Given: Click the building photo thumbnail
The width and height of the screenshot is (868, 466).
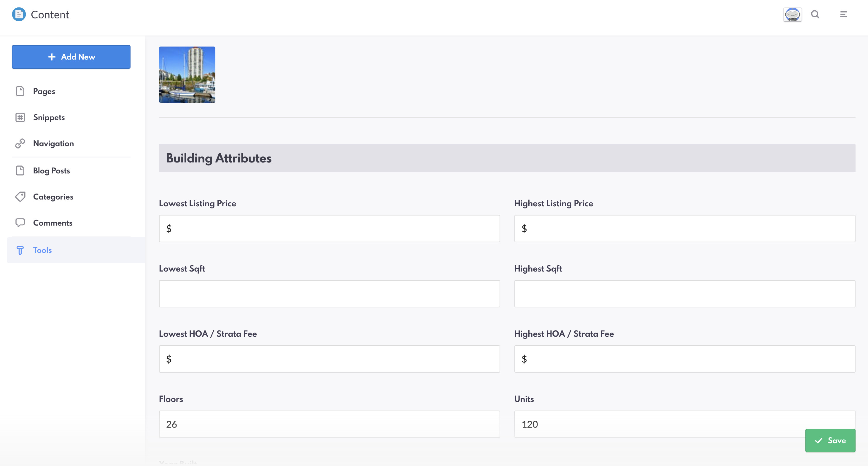Looking at the screenshot, I should tap(187, 75).
